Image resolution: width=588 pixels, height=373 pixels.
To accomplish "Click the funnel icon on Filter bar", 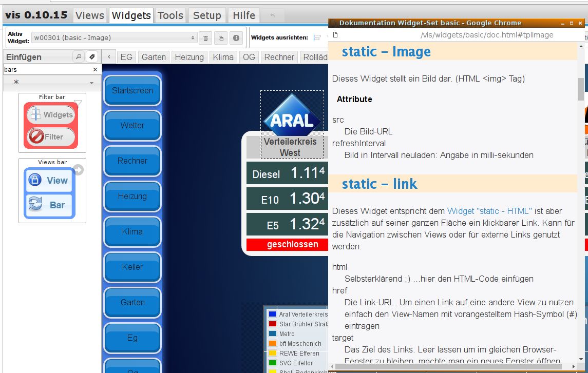I will [78, 103].
